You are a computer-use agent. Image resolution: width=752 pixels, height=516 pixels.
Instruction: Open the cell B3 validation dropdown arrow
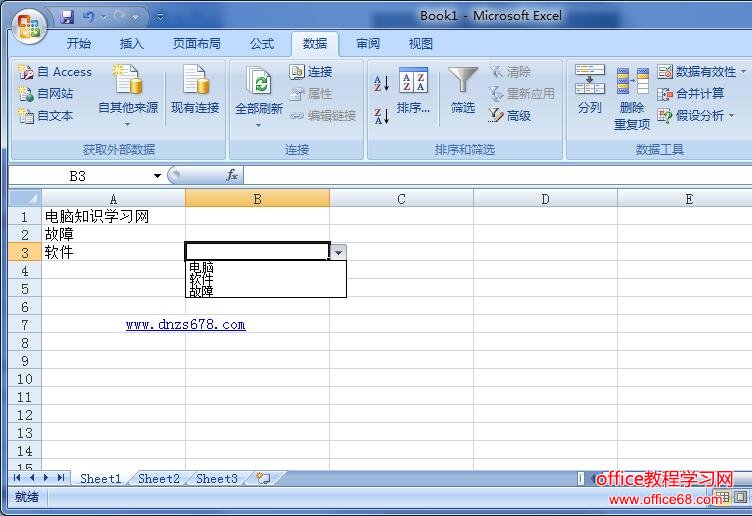pos(338,252)
